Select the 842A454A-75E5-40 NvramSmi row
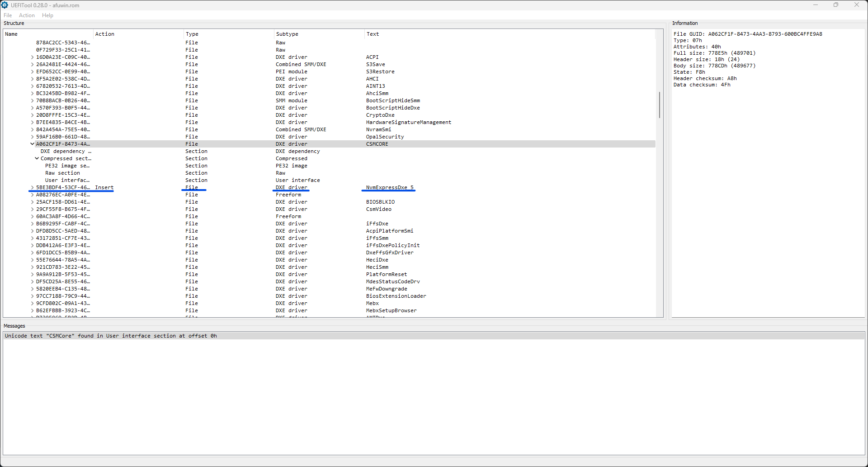868x467 pixels. coord(329,129)
